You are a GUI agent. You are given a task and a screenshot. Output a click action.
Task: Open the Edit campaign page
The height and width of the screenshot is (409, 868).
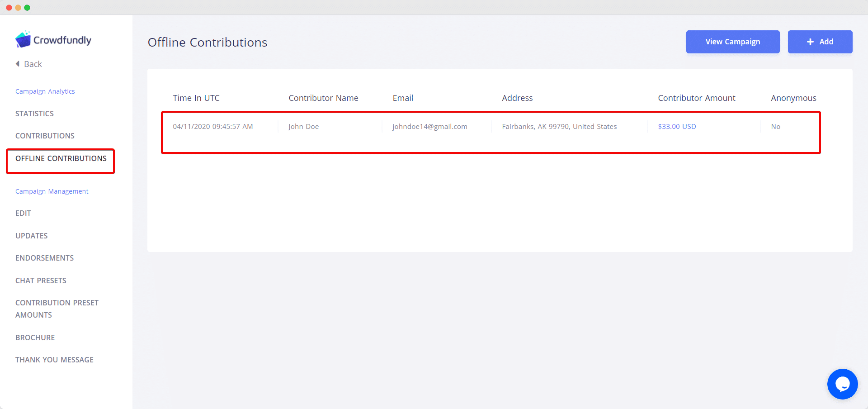[x=23, y=213]
